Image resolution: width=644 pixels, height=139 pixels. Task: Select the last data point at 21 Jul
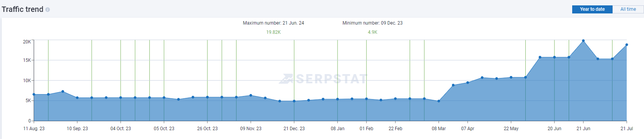pyautogui.click(x=627, y=45)
